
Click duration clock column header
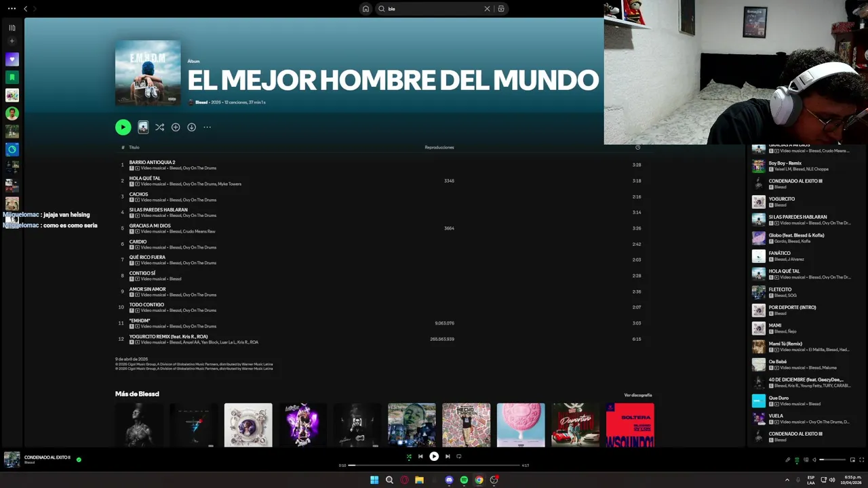click(x=637, y=147)
